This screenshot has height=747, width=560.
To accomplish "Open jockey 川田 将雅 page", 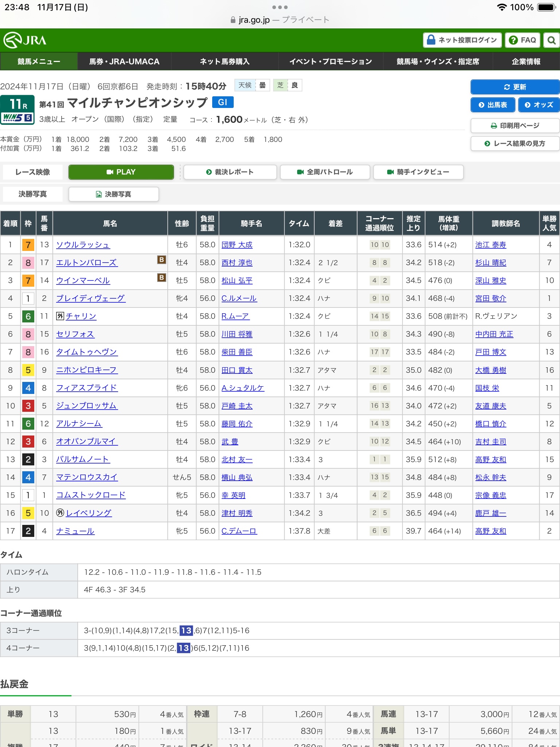I will coord(237,334).
